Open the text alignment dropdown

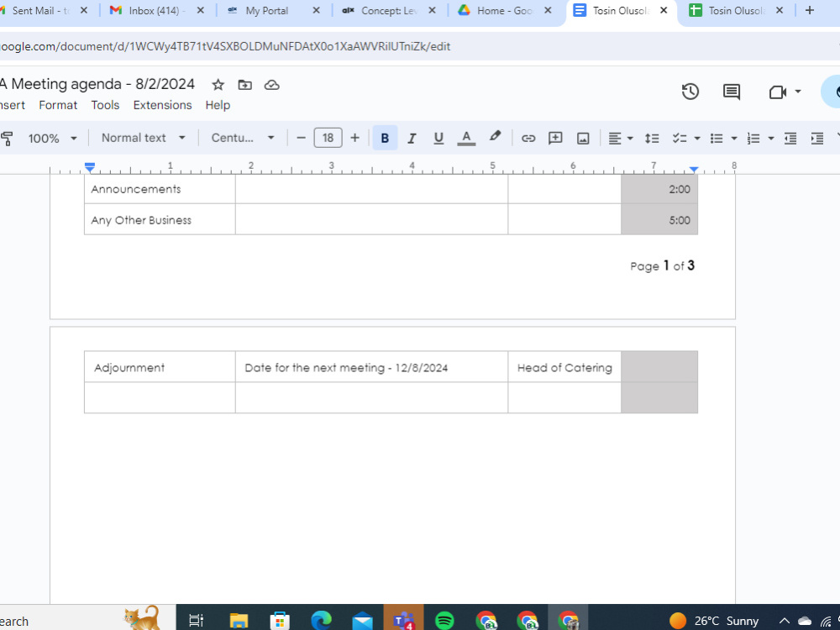pyautogui.click(x=621, y=139)
